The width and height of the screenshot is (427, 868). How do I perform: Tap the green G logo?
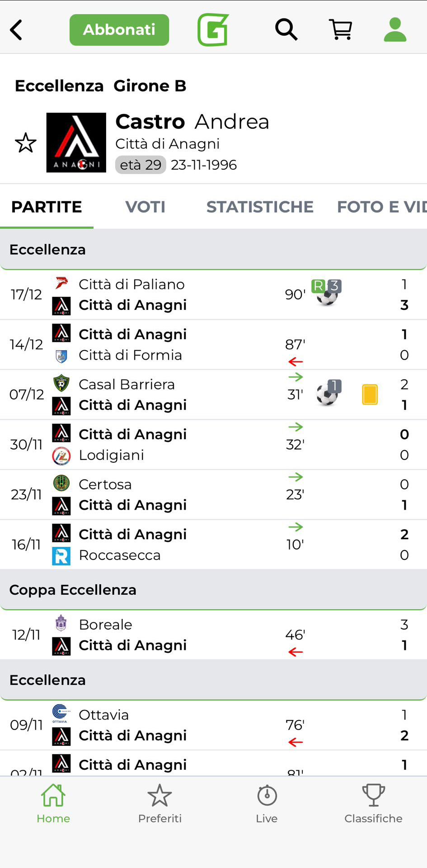(213, 30)
